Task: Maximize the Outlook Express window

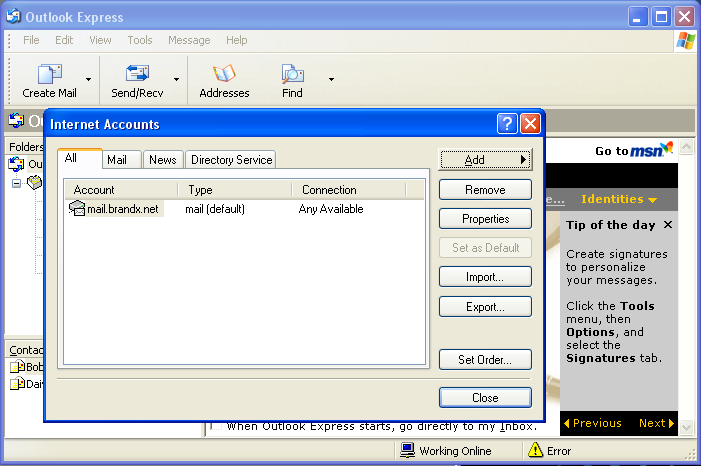Action: pyautogui.click(x=661, y=17)
